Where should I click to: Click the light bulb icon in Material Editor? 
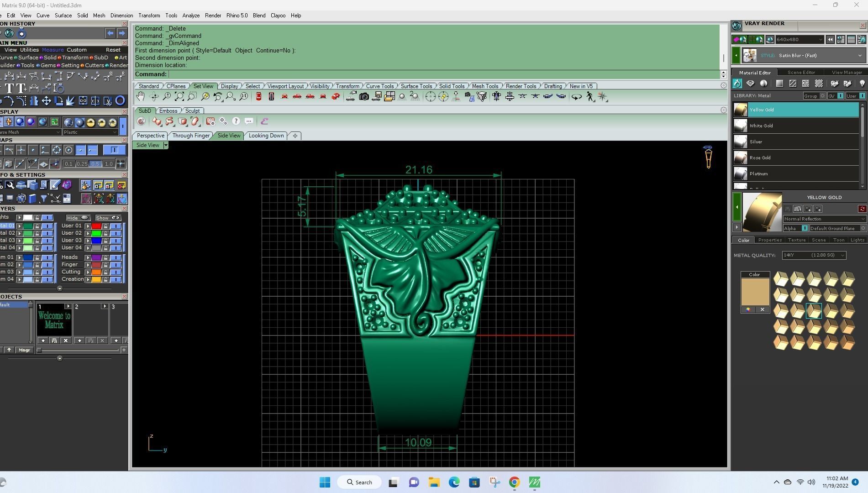pyautogui.click(x=862, y=84)
